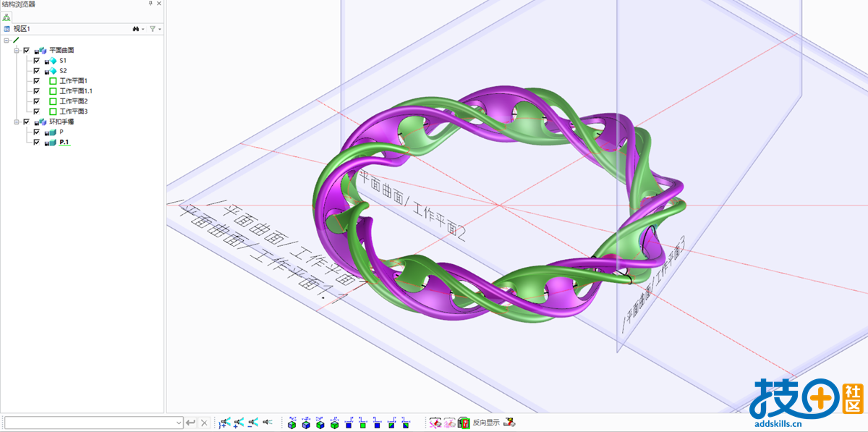868x432 pixels.
Task: Close the 结构浏览器 panel
Action: click(x=158, y=4)
